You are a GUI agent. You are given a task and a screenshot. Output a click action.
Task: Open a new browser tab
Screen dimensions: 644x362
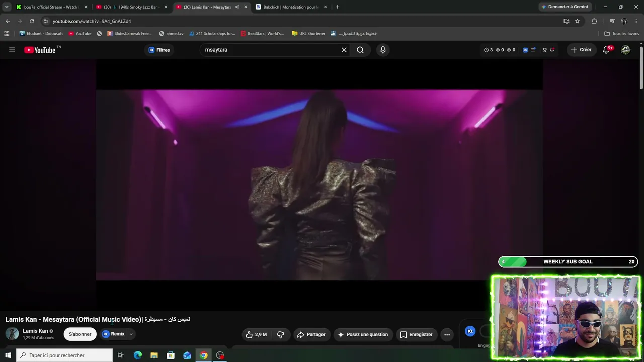(337, 7)
